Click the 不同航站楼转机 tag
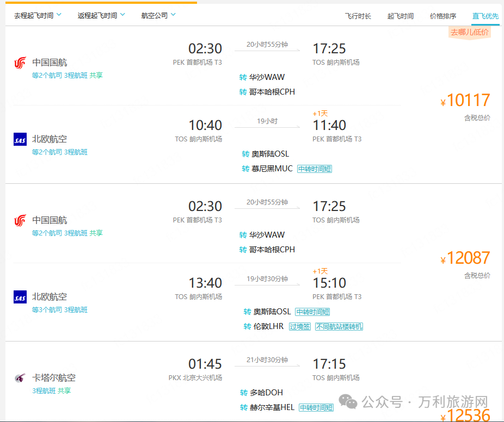 pyautogui.click(x=339, y=327)
